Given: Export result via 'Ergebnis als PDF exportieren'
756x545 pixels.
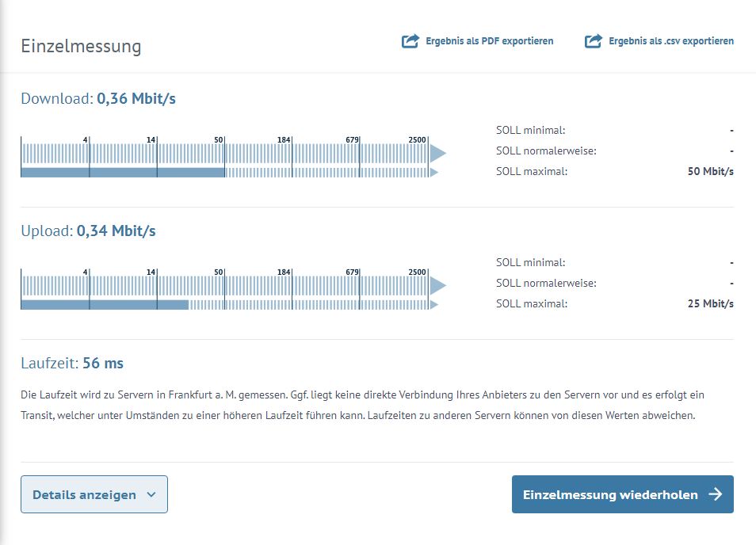Looking at the screenshot, I should (x=489, y=41).
